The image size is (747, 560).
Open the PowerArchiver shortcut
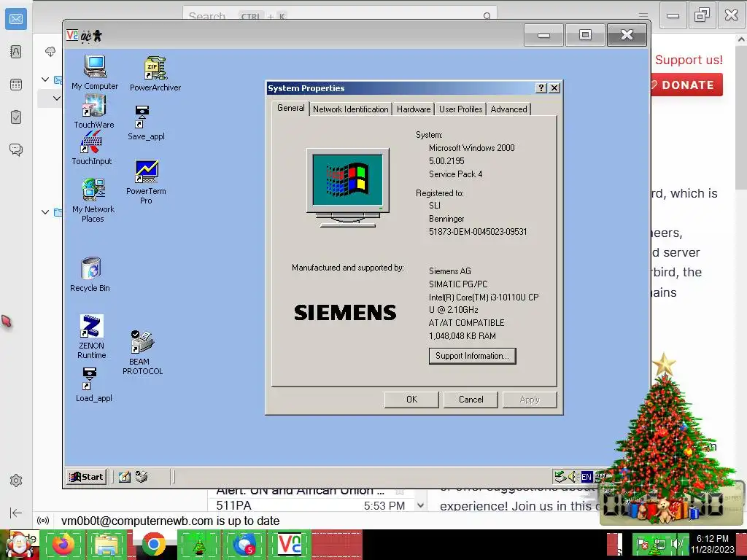[x=155, y=74]
